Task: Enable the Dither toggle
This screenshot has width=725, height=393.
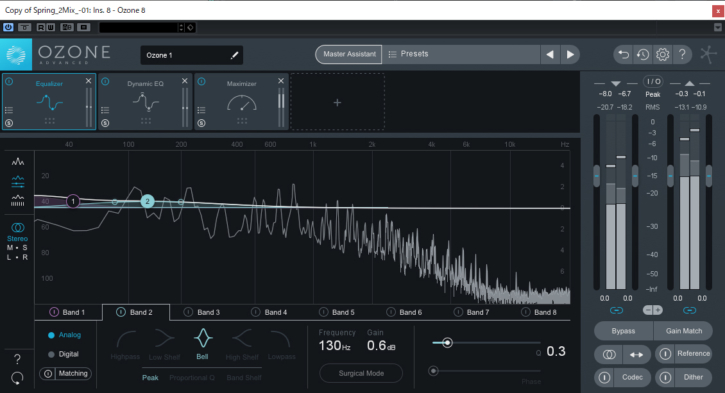Action: (665, 377)
